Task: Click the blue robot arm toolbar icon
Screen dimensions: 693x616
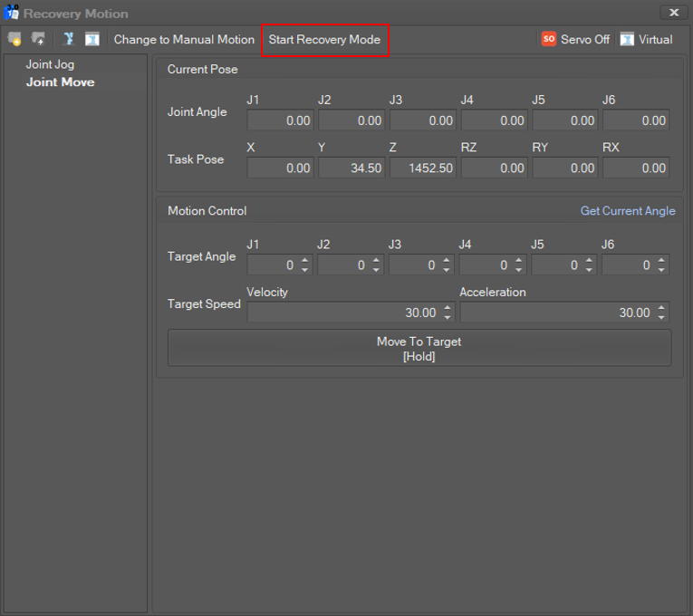Action: click(68, 39)
